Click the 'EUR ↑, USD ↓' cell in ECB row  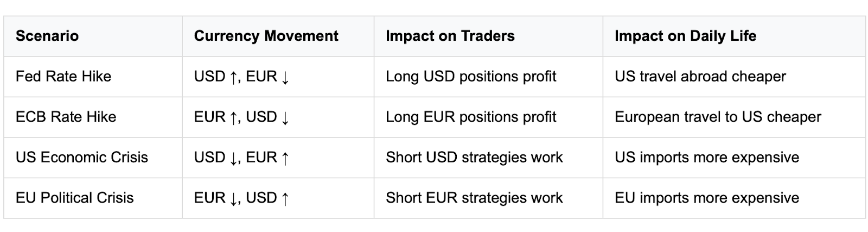(x=278, y=117)
